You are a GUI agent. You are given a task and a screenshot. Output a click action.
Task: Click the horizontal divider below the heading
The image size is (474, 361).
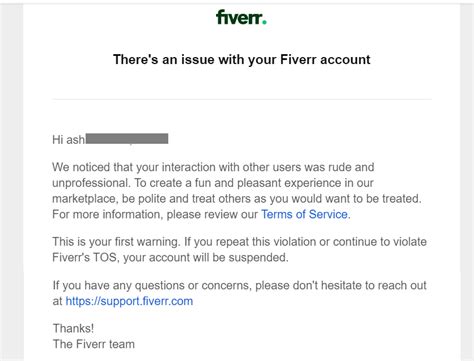click(x=242, y=99)
